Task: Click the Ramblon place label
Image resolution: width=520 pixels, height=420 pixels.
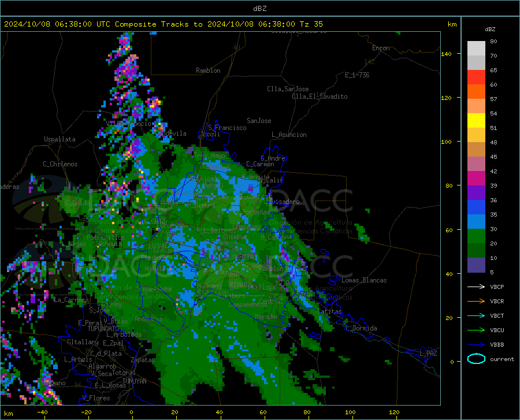Action: [208, 70]
